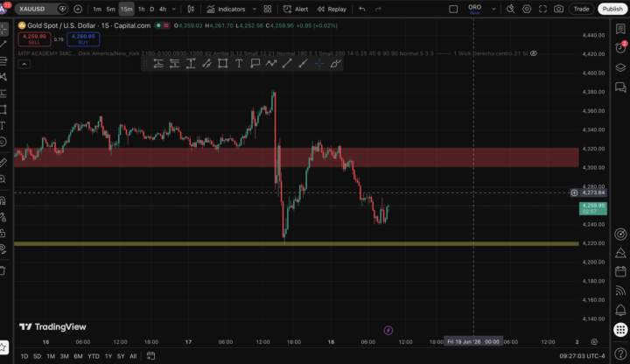Select the Brush tool in floating toolbar
Image resolution: width=630 pixels, height=364 pixels.
click(335, 64)
